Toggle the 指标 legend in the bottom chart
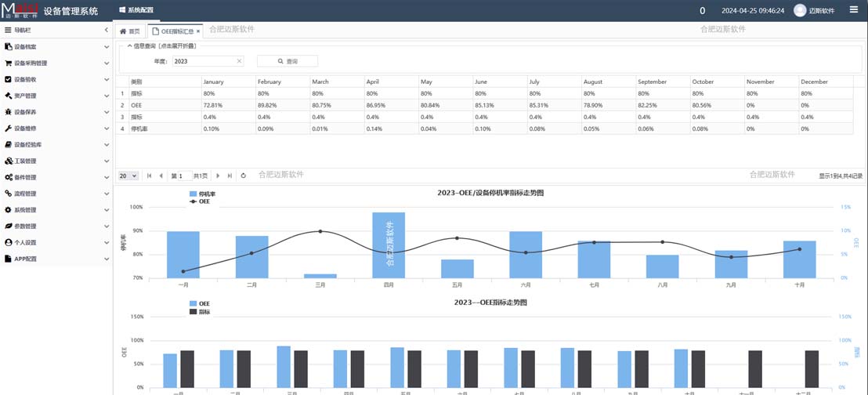This screenshot has width=868, height=395. pyautogui.click(x=200, y=312)
